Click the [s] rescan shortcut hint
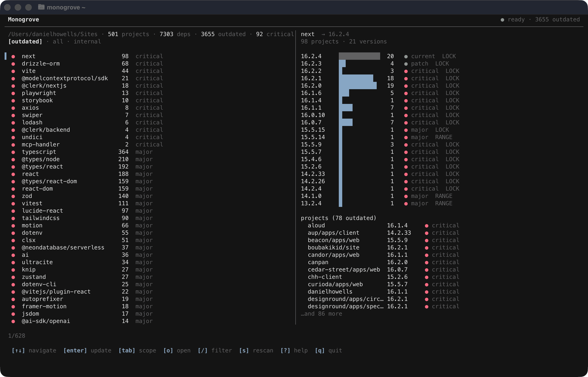Screen dimensions: 588x377 point(256,351)
